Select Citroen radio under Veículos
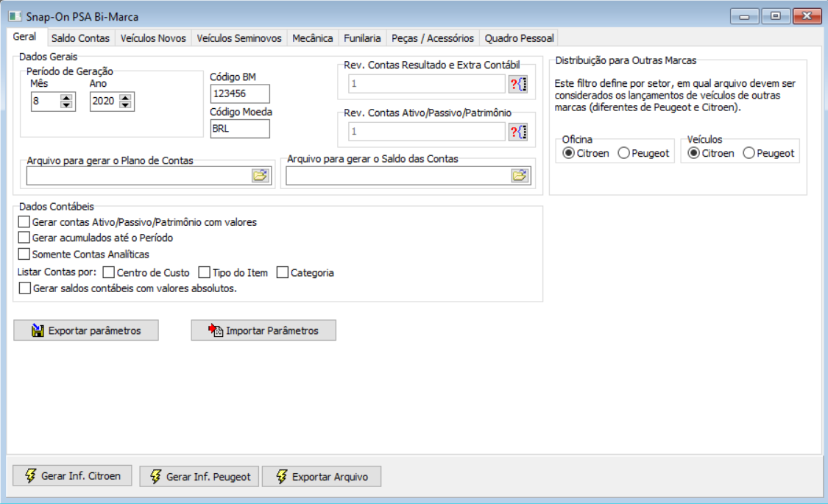The image size is (828, 504). (694, 153)
